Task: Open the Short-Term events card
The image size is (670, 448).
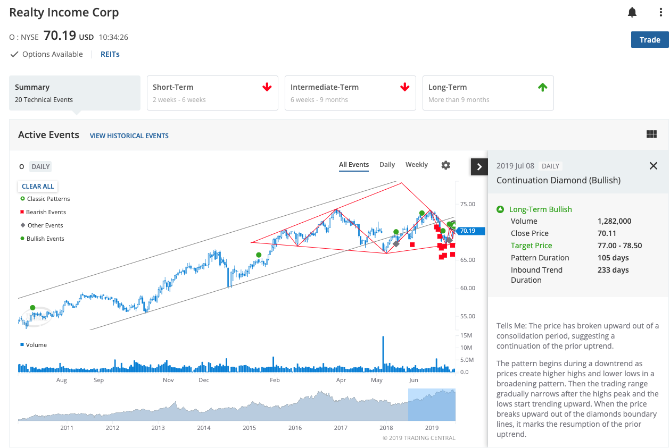Action: [212, 93]
